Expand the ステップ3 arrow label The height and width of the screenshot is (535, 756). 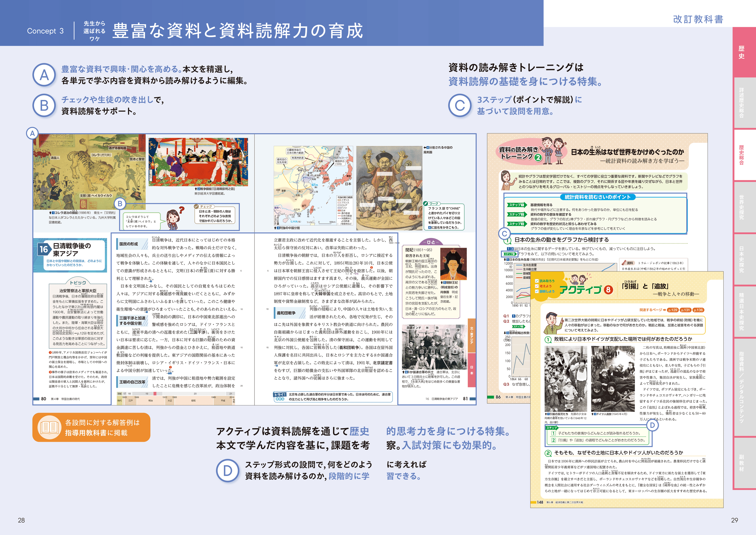tap(516, 224)
